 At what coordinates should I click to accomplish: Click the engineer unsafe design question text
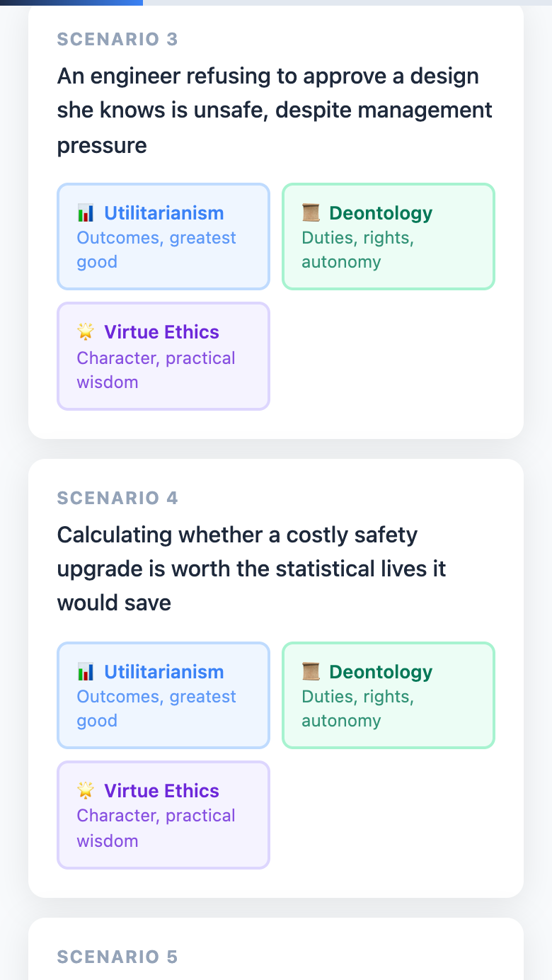coord(275,110)
